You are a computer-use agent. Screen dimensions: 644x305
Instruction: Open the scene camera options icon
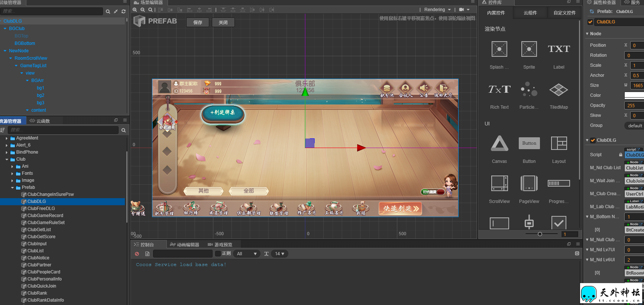point(462,10)
